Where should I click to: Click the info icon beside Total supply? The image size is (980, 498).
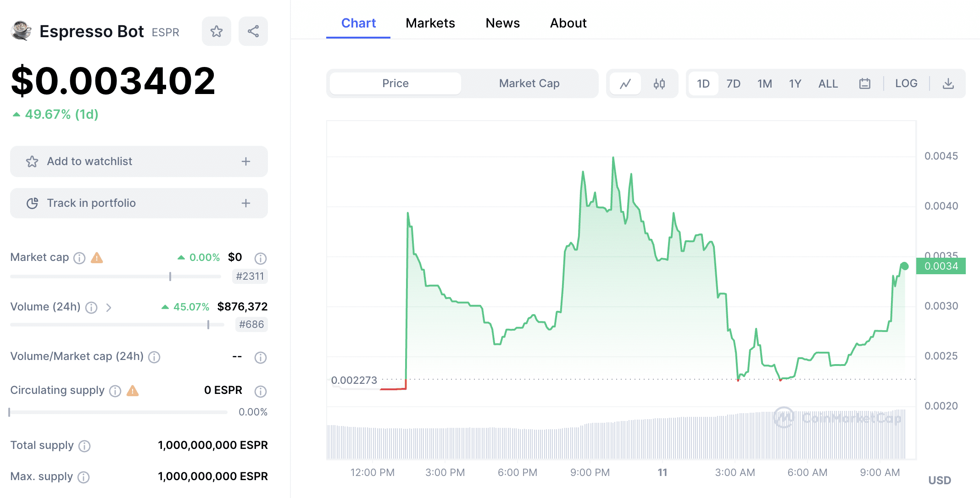[84, 446]
